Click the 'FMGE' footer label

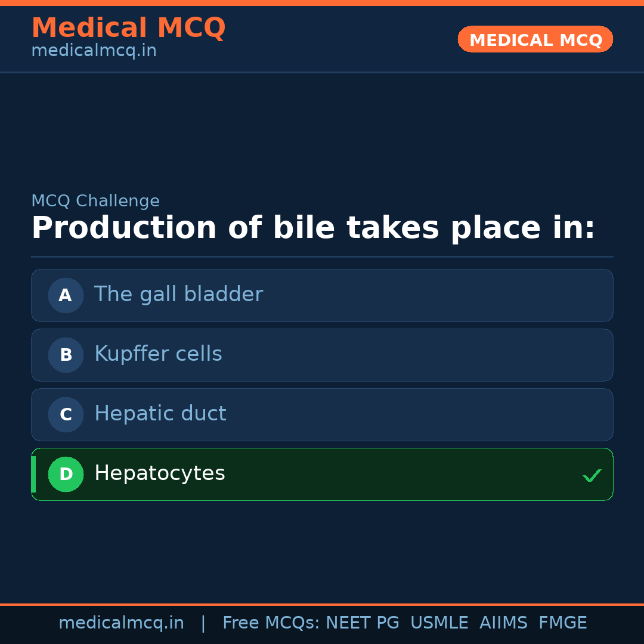(563, 623)
